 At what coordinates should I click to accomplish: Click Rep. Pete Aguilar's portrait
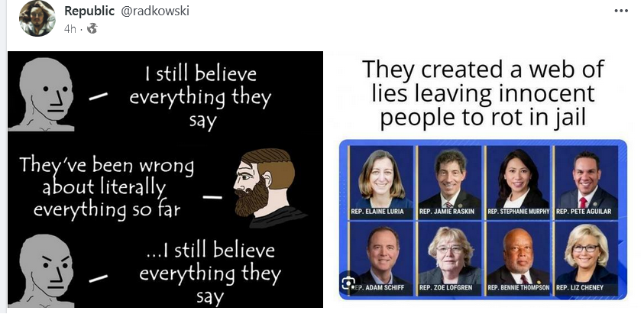[x=587, y=181]
